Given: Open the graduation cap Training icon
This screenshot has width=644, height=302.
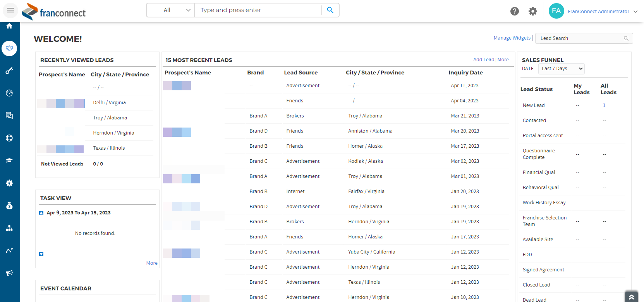Looking at the screenshot, I should pyautogui.click(x=9, y=160).
